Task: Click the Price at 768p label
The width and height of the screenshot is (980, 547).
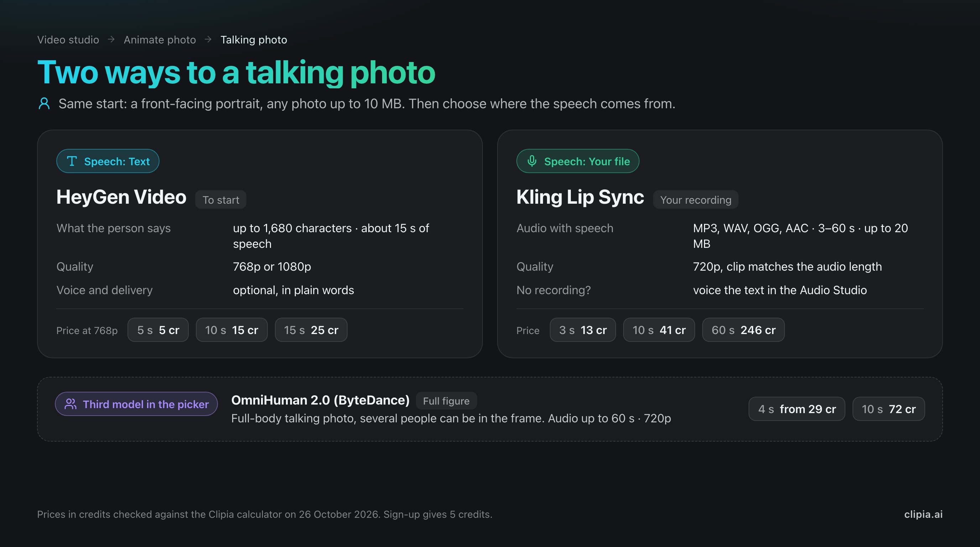Action: point(87,330)
